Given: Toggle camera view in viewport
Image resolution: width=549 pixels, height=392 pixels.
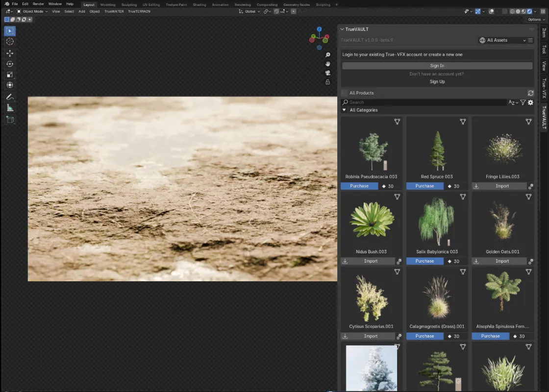Looking at the screenshot, I should [x=328, y=73].
